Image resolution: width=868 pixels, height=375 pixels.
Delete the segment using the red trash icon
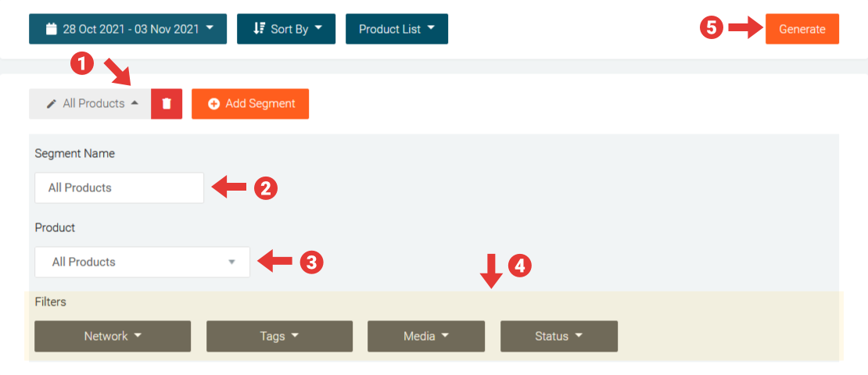167,104
